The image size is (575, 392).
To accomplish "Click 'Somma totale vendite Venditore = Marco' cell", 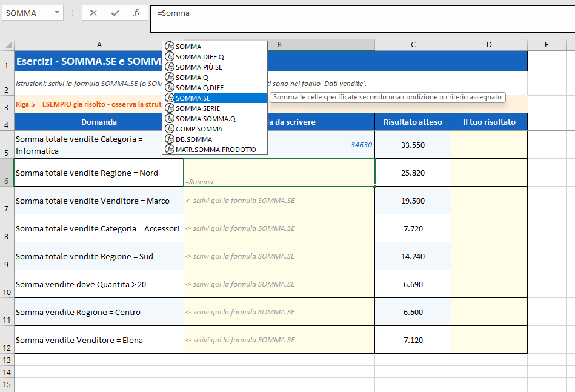I will pyautogui.click(x=99, y=201).
